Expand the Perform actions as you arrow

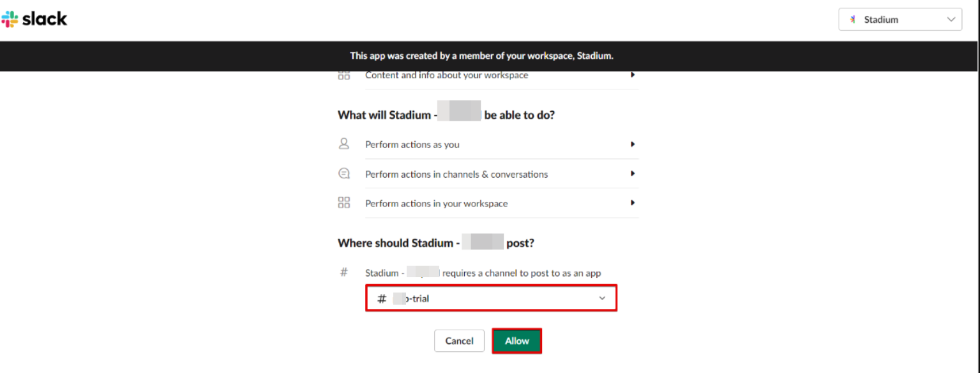[x=633, y=144]
